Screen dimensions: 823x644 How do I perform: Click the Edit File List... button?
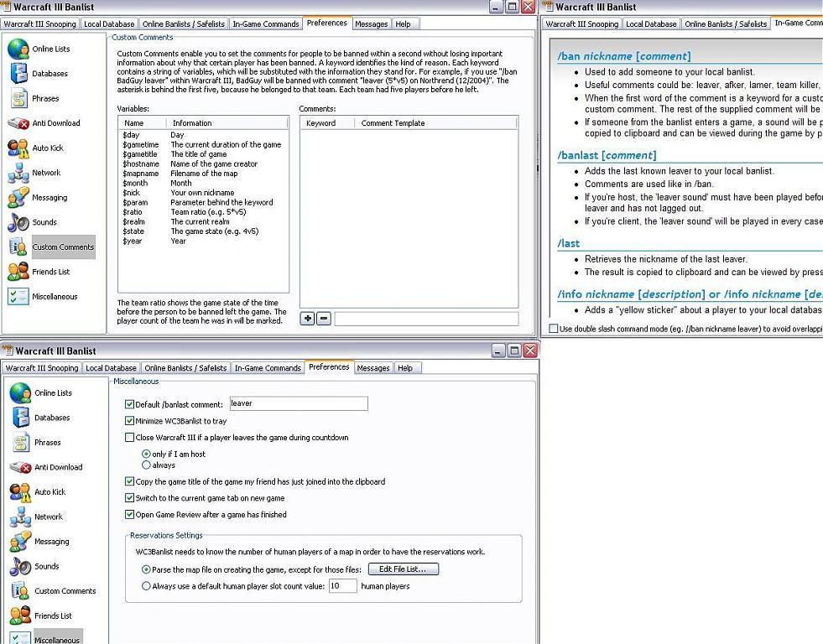[x=403, y=569]
